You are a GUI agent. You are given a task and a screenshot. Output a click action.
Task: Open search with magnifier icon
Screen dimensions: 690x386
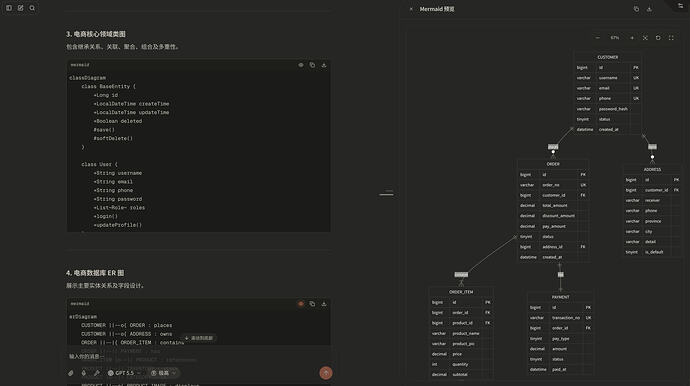pos(32,8)
